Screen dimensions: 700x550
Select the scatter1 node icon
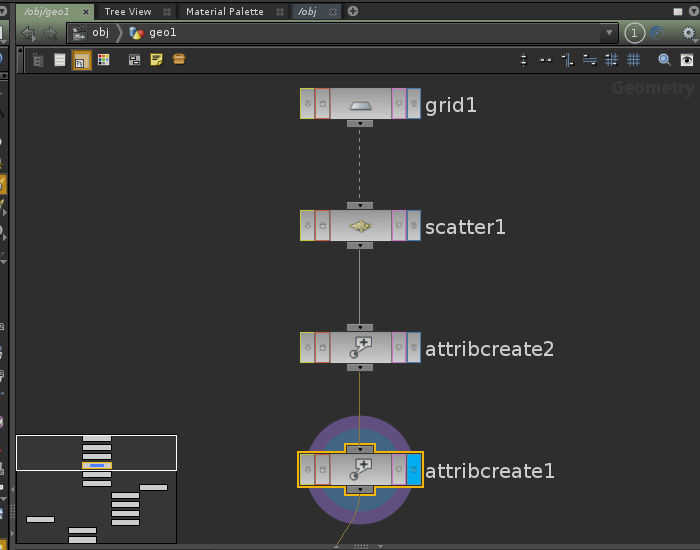click(360, 226)
